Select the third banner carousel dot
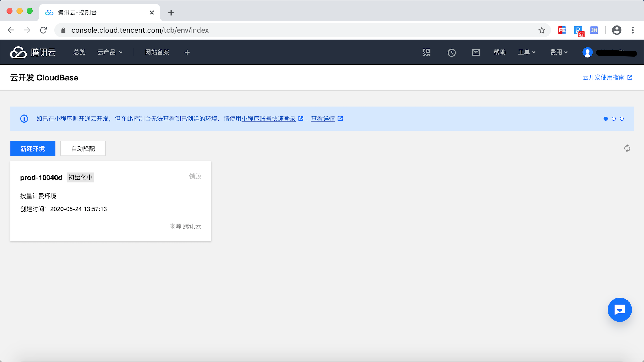The image size is (644, 362). click(622, 119)
